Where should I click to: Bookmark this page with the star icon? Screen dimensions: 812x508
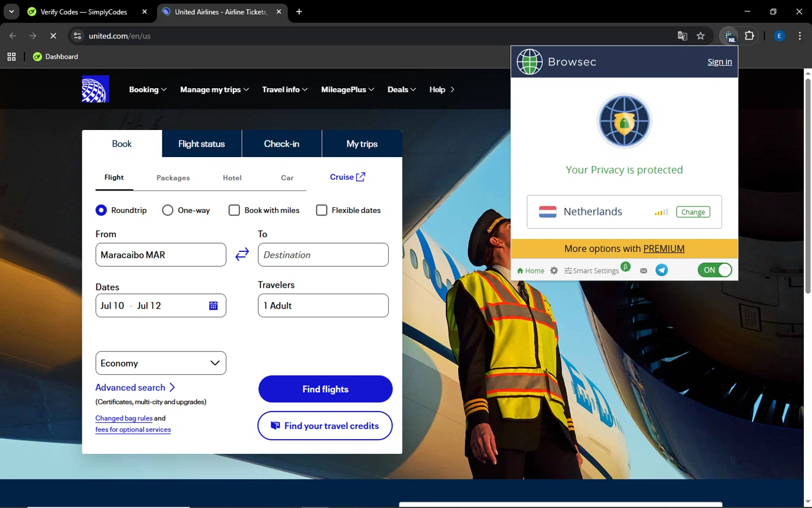pos(700,36)
